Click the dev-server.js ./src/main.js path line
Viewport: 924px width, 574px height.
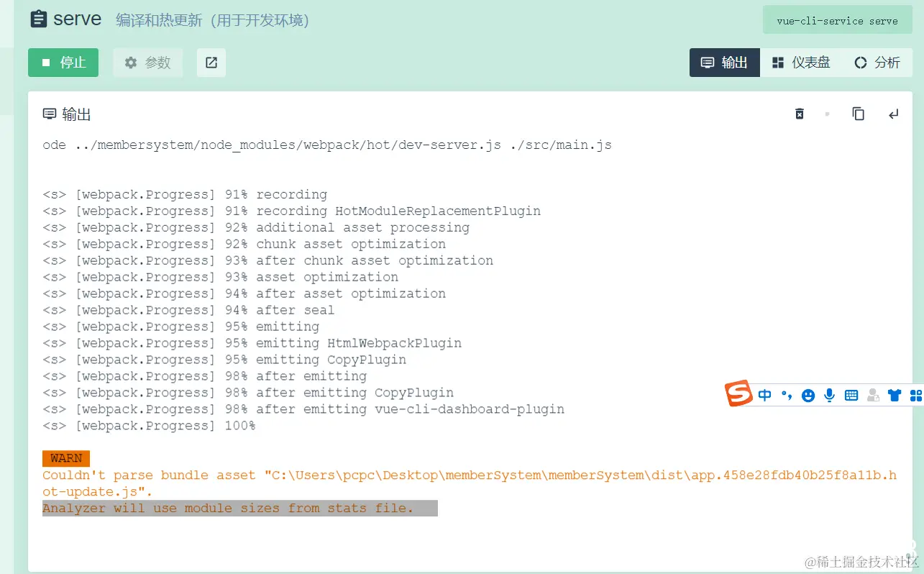coord(327,145)
